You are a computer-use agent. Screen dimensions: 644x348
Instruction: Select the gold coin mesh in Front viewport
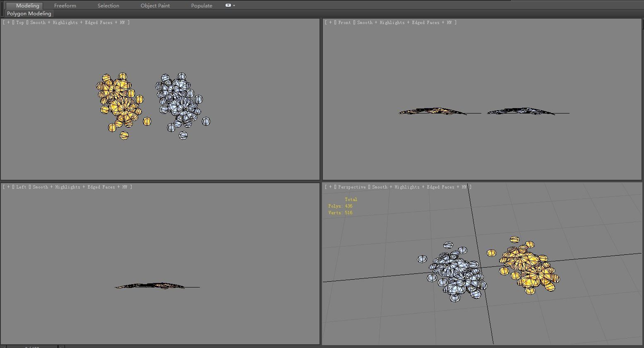(433, 111)
